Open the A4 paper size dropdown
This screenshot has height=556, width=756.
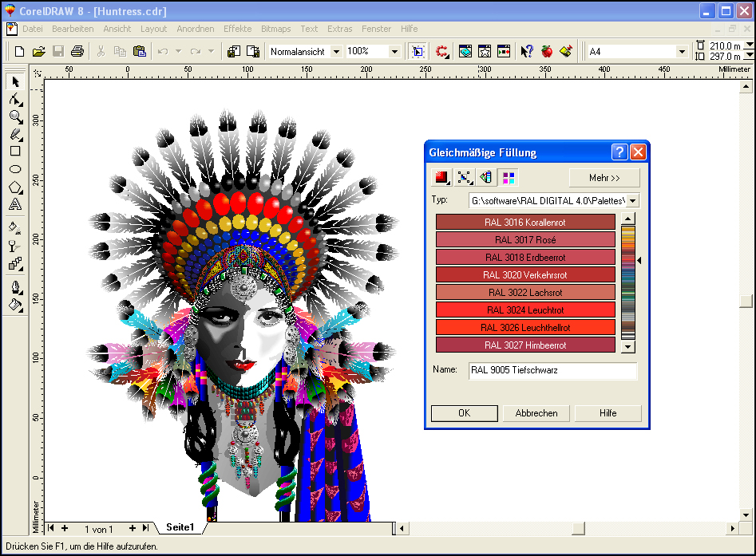tap(682, 52)
